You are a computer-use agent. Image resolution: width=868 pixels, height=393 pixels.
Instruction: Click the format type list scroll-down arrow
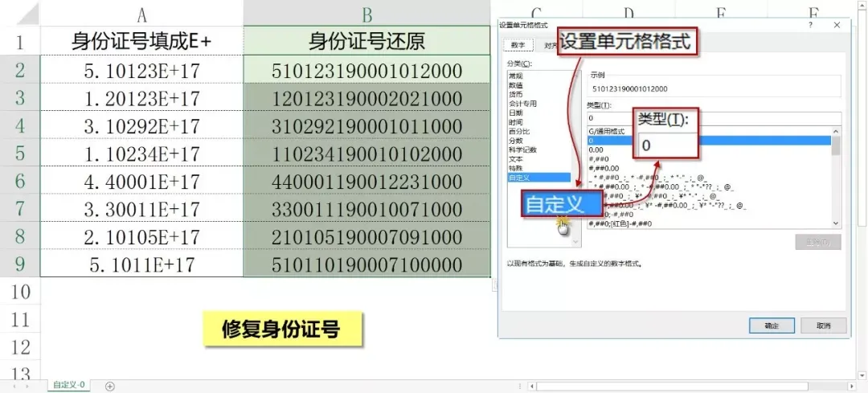click(836, 223)
